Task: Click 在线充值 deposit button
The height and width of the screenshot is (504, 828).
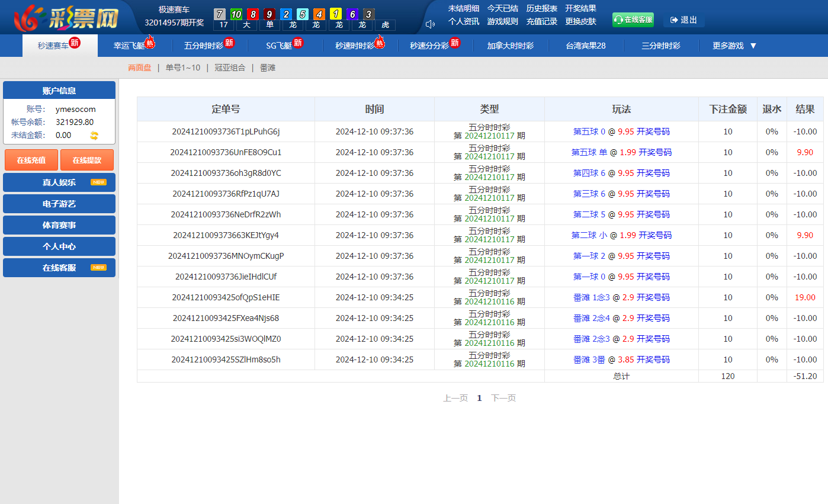Action: pos(31,160)
